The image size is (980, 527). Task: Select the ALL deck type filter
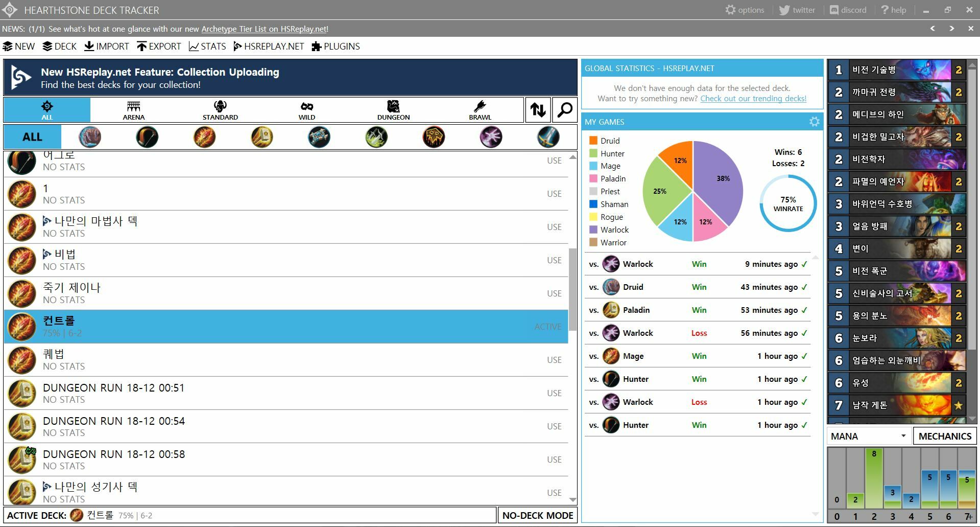click(47, 110)
